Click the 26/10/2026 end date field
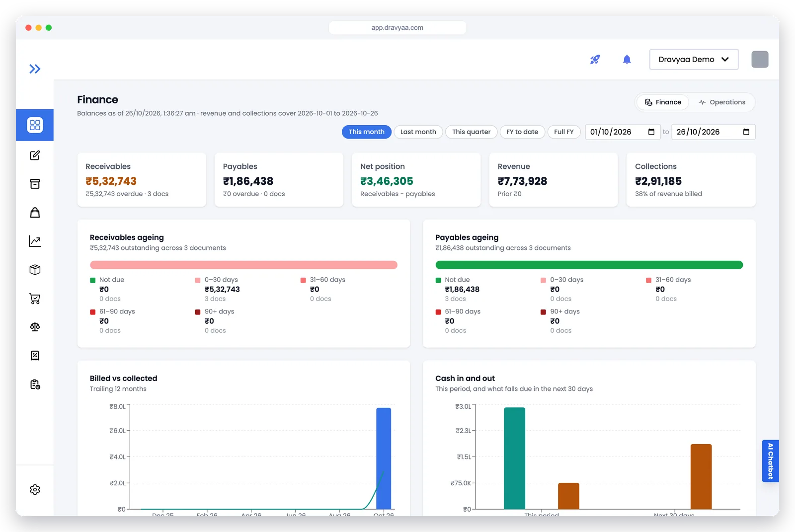 pyautogui.click(x=714, y=132)
